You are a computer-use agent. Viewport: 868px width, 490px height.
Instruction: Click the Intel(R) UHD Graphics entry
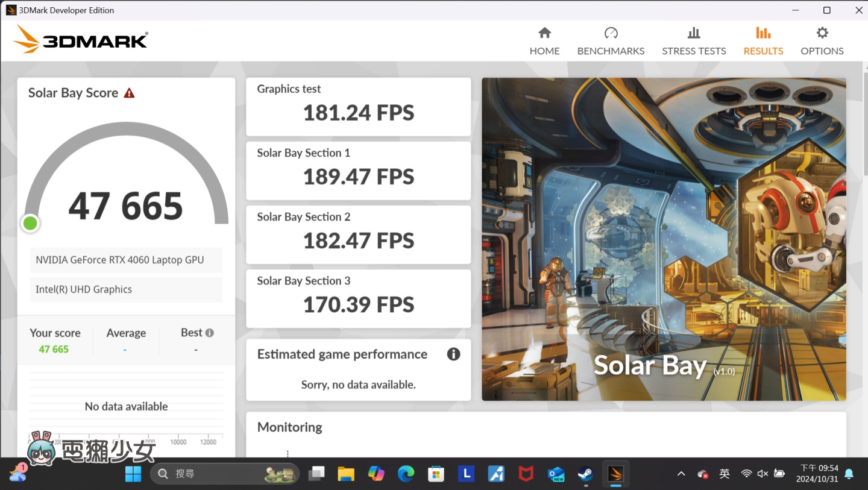click(126, 289)
